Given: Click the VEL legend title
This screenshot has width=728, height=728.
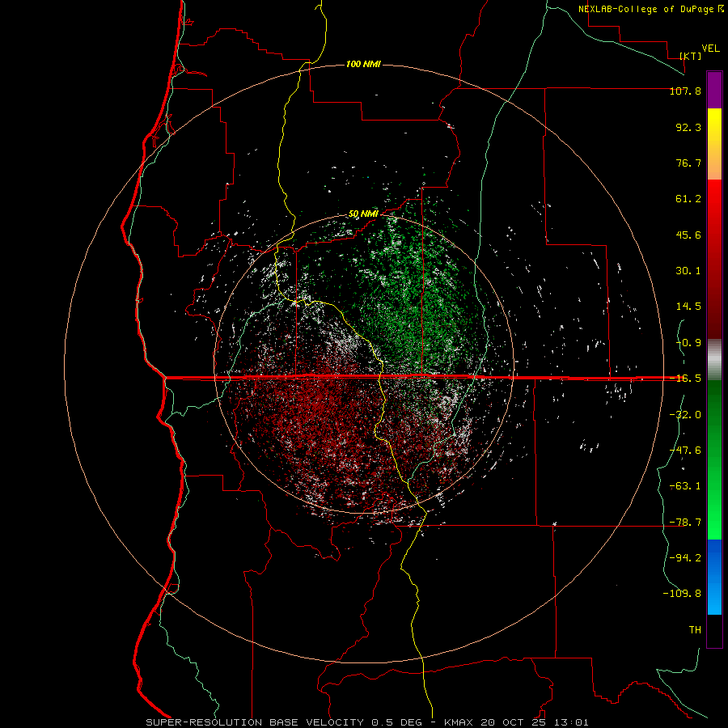Looking at the screenshot, I should coord(710,49).
